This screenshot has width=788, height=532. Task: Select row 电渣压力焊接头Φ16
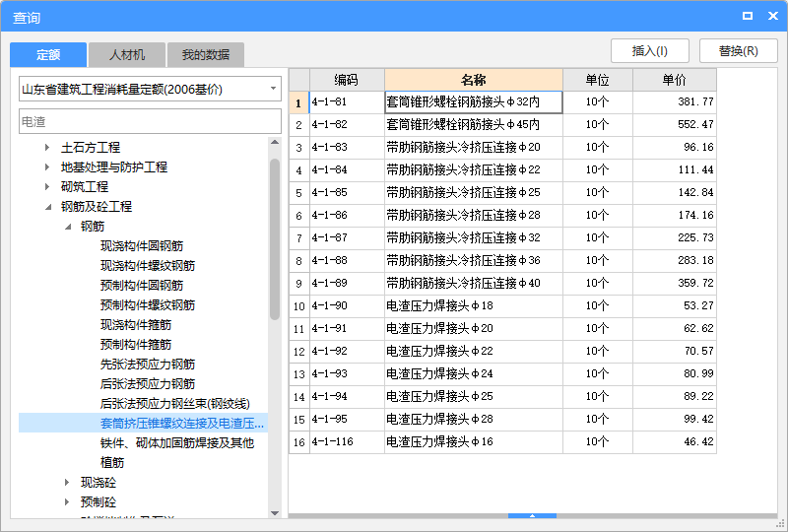coord(474,441)
